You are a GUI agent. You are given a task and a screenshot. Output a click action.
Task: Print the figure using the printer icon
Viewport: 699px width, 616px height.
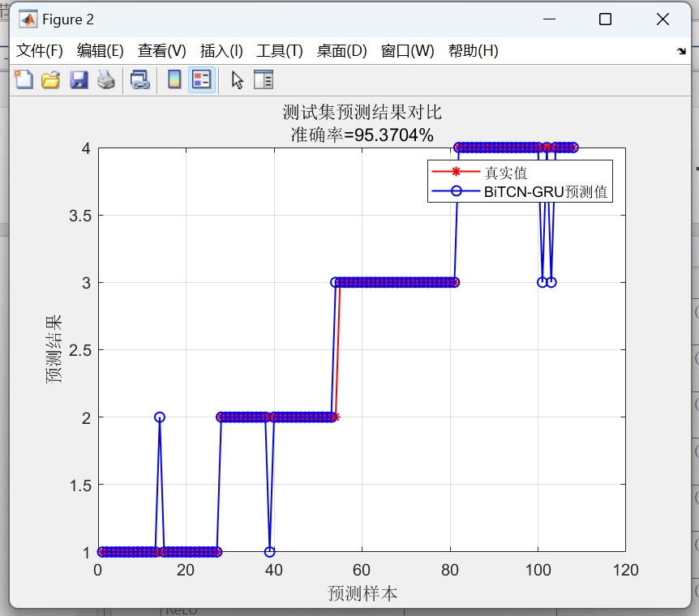click(105, 79)
